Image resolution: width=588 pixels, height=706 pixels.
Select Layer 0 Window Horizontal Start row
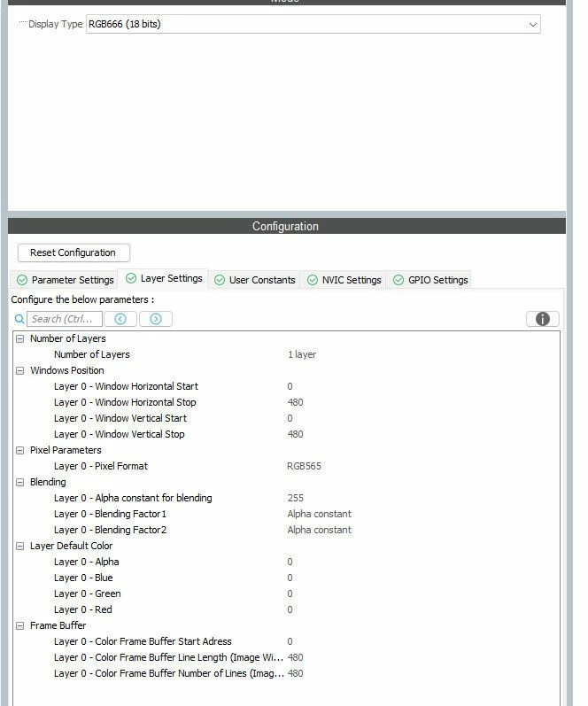coord(286,386)
